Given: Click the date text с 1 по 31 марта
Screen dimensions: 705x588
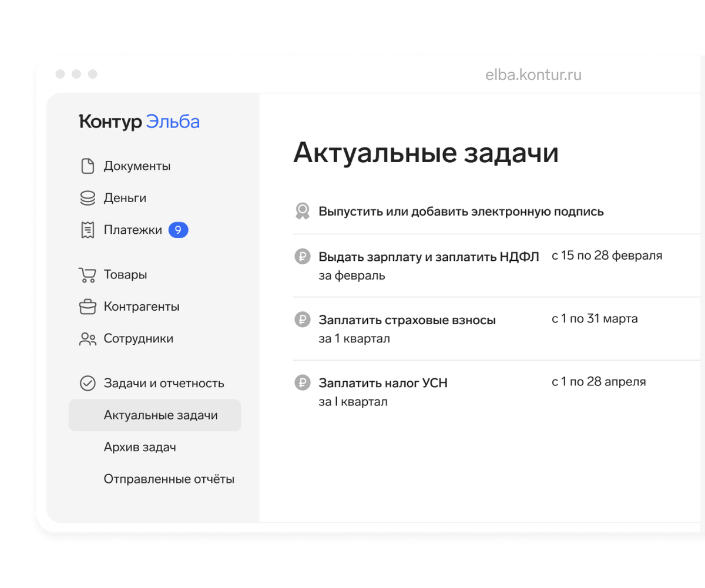Looking at the screenshot, I should [x=595, y=319].
